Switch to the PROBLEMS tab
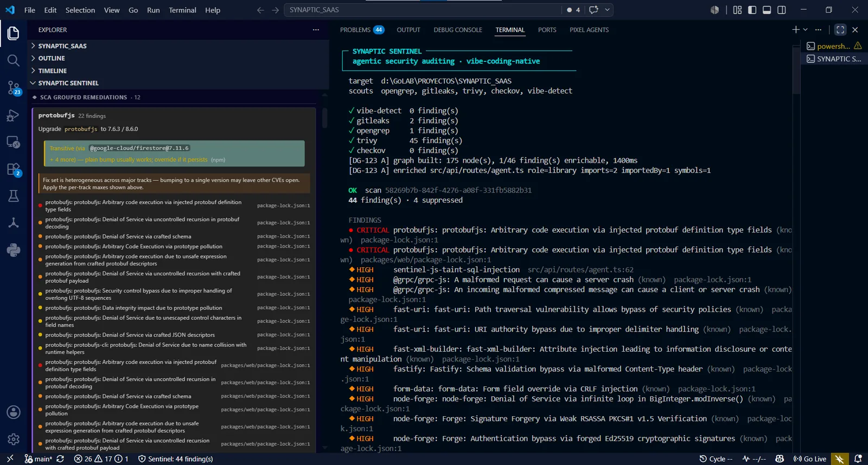Image resolution: width=868 pixels, height=465 pixels. [362, 30]
